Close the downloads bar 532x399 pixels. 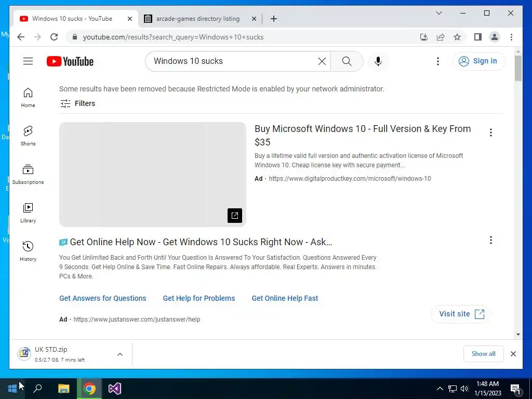[513, 354]
